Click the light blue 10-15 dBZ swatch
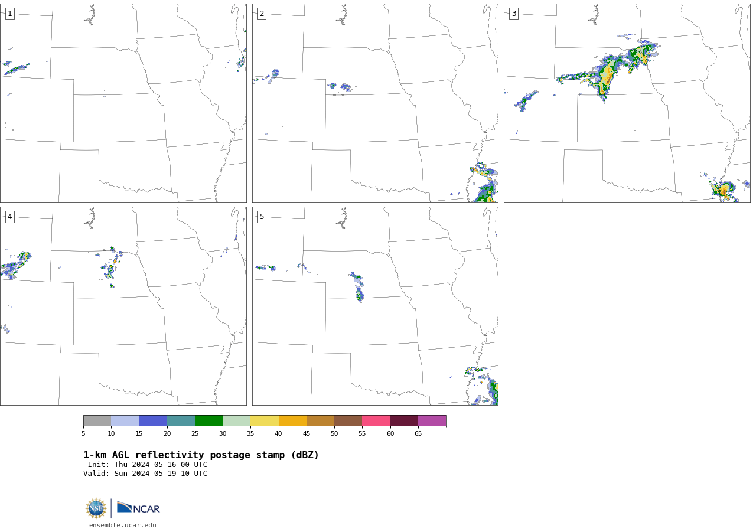This screenshot has width=756, height=532. point(125,421)
